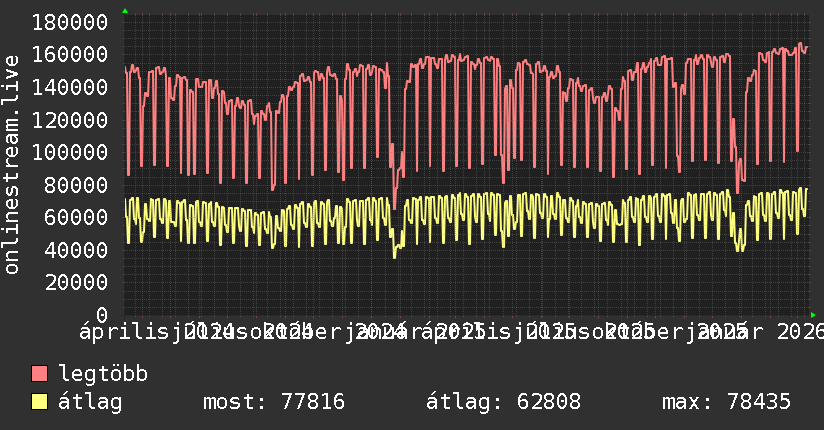Click the 160000 y-axis label
The image size is (824, 430).
[x=70, y=55]
